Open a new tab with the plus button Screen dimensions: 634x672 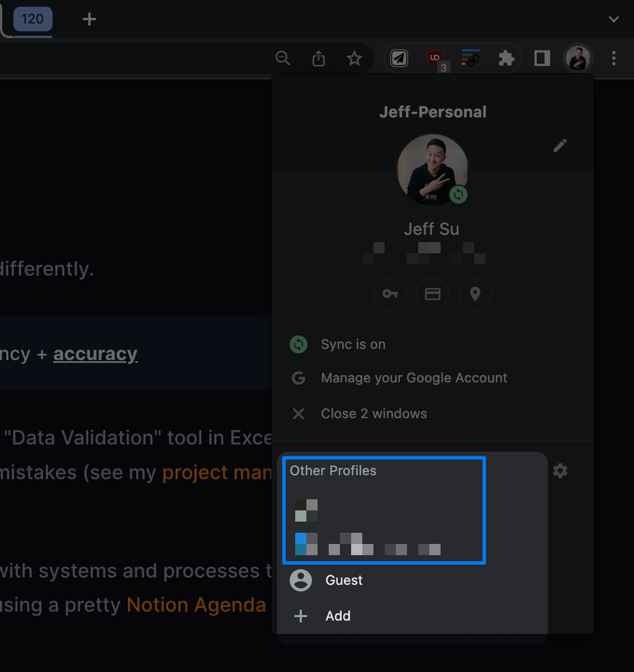click(89, 19)
